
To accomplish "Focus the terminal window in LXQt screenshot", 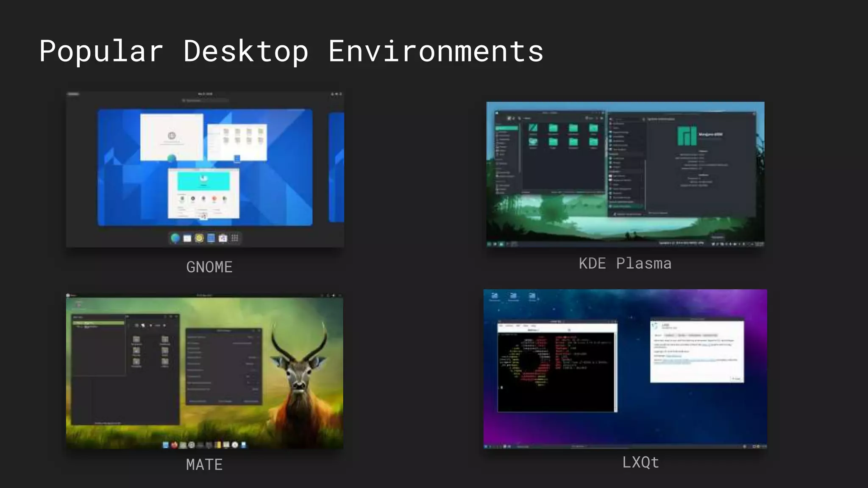I will pyautogui.click(x=557, y=367).
